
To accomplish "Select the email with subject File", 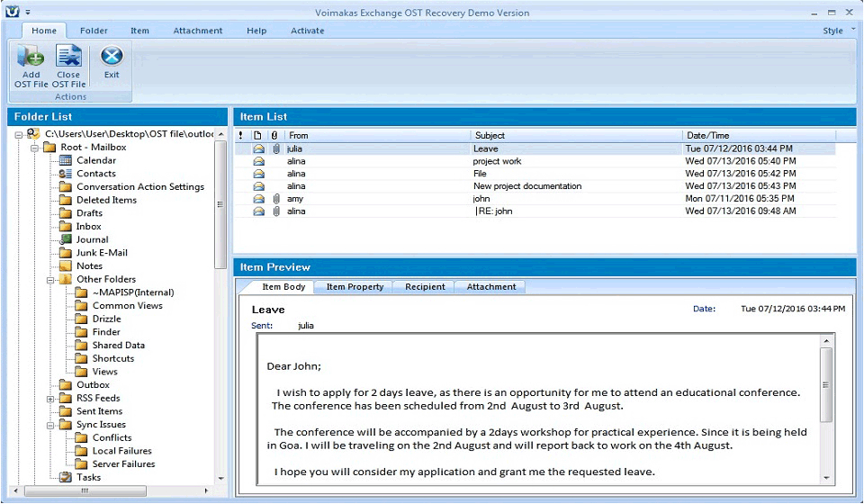I will pyautogui.click(x=535, y=174).
